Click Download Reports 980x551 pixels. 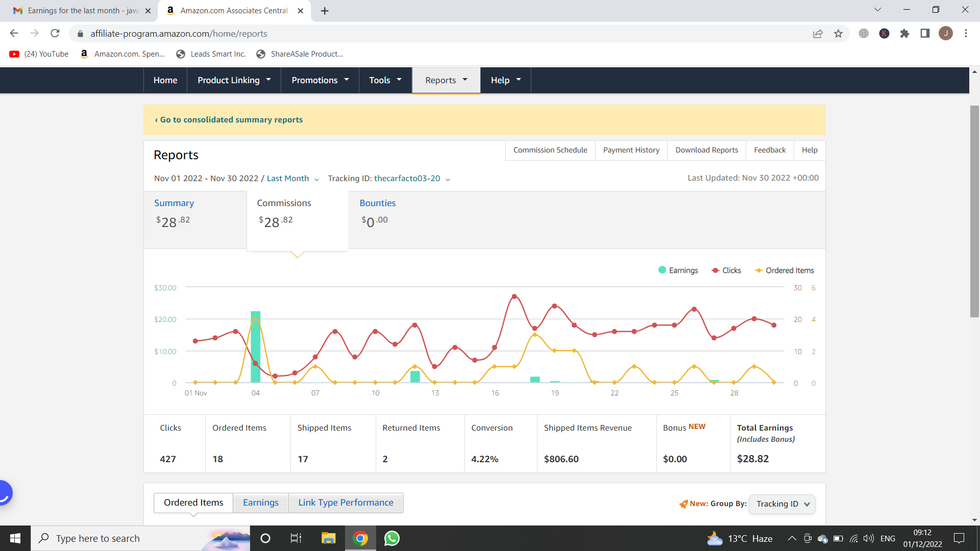pos(706,150)
